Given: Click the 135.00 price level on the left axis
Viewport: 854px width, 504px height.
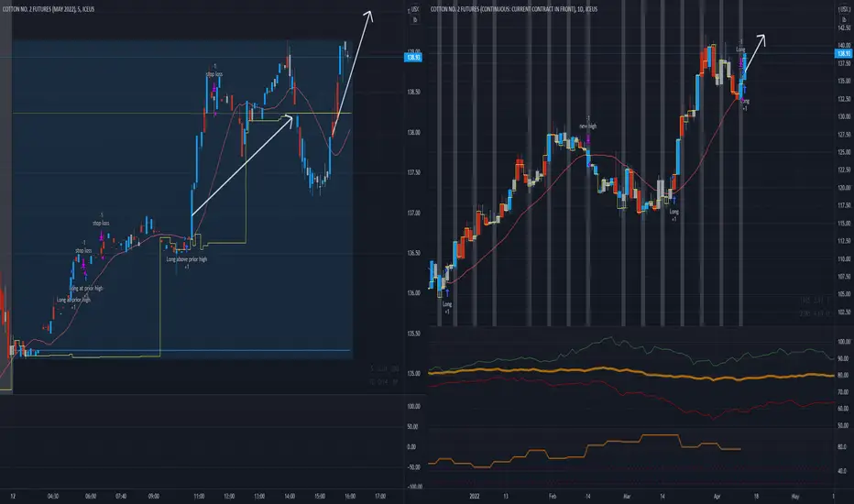Looking at the screenshot, I should coord(413,374).
